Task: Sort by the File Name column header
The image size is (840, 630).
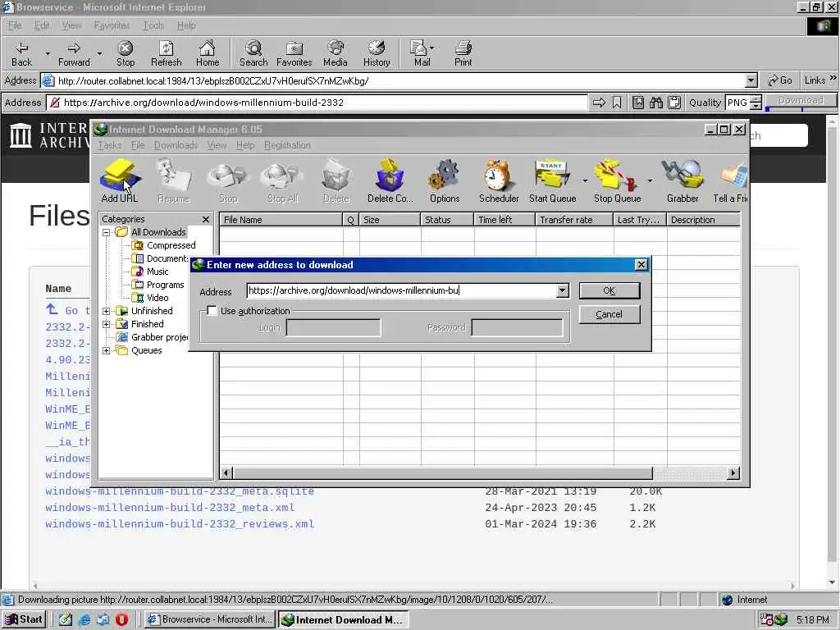Action: tap(281, 220)
